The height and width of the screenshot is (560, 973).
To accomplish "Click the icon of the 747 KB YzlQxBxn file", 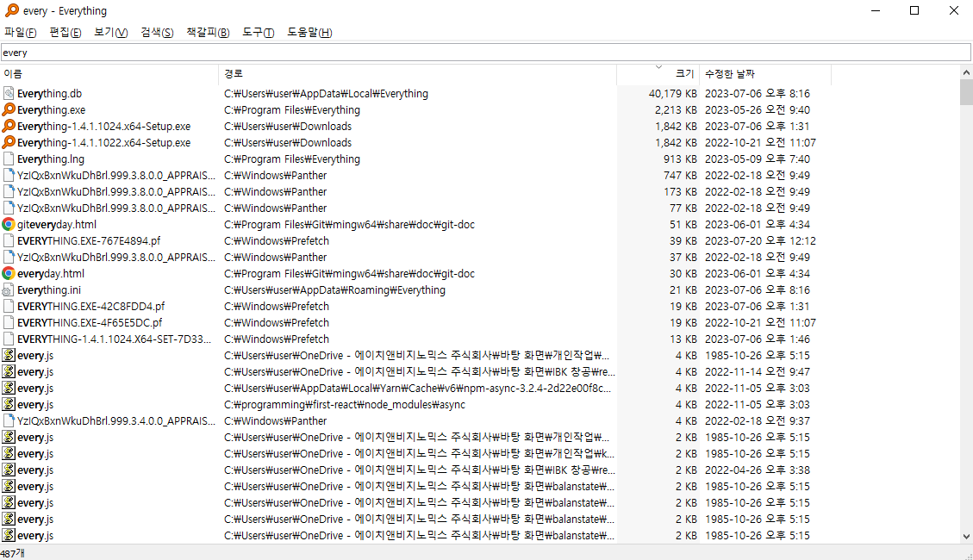I will (8, 176).
